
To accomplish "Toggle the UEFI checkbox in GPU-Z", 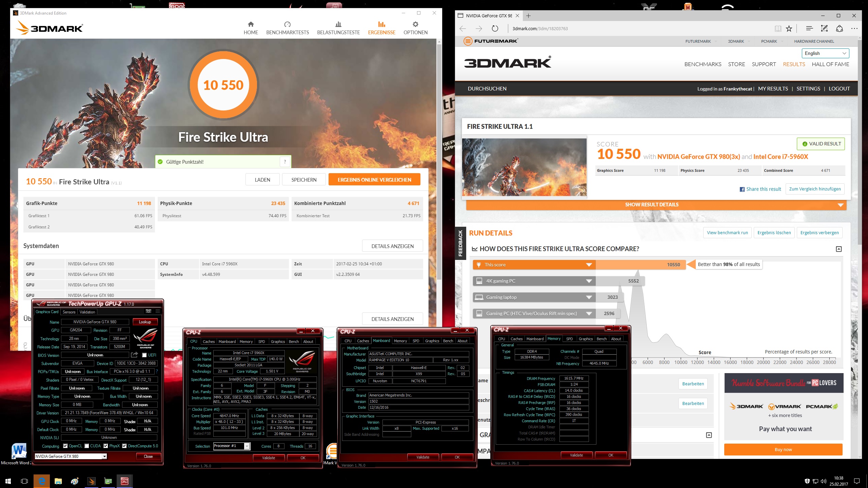I will click(x=144, y=355).
